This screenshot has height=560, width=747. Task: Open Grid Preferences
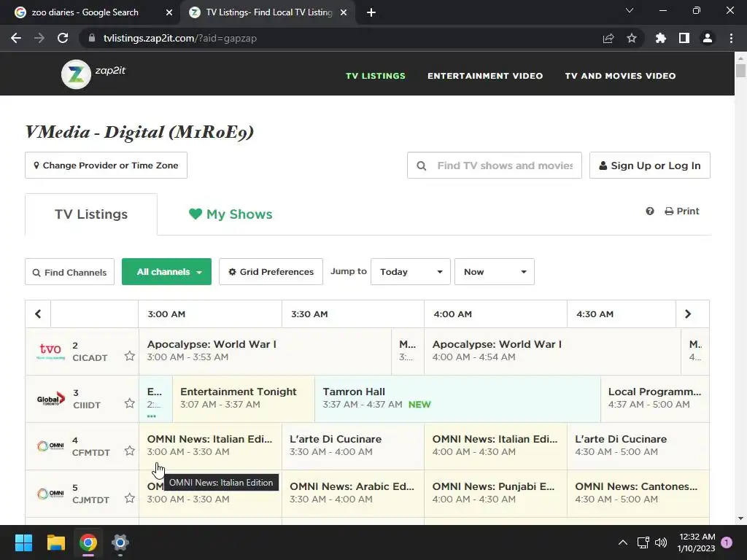point(271,272)
